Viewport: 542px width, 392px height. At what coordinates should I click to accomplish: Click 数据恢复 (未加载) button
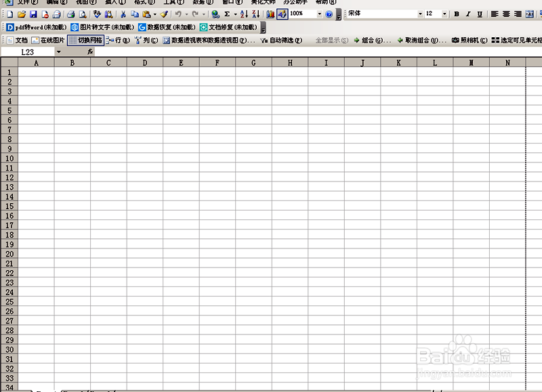(167, 27)
